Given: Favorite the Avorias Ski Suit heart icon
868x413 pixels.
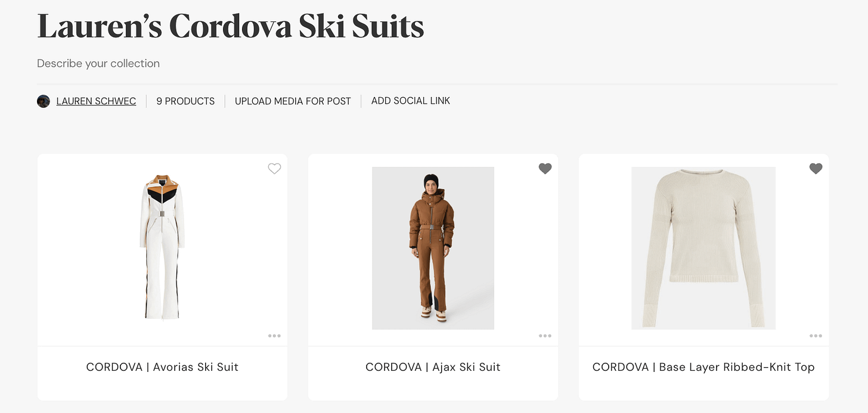Looking at the screenshot, I should pyautogui.click(x=274, y=169).
